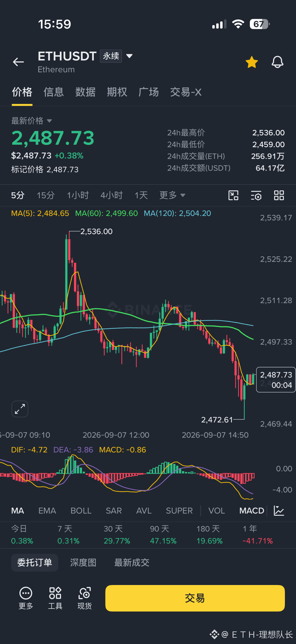Toggle the yellow favorite star

252,62
